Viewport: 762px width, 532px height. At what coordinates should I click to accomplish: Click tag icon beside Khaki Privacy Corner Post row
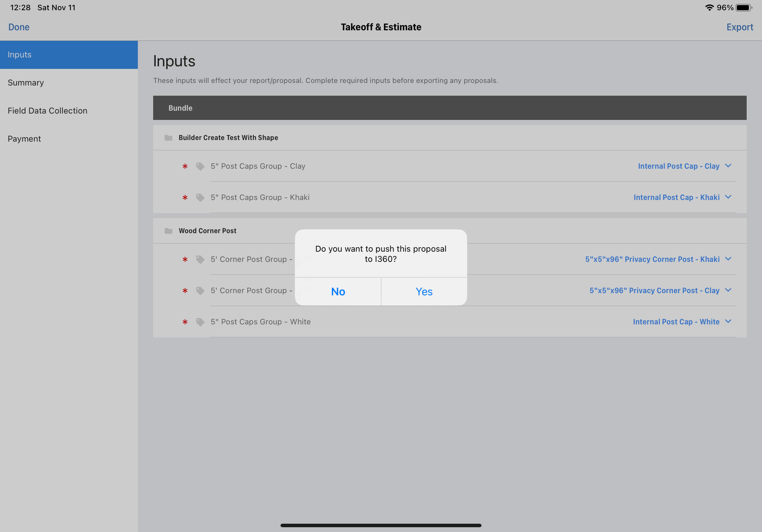[200, 259]
